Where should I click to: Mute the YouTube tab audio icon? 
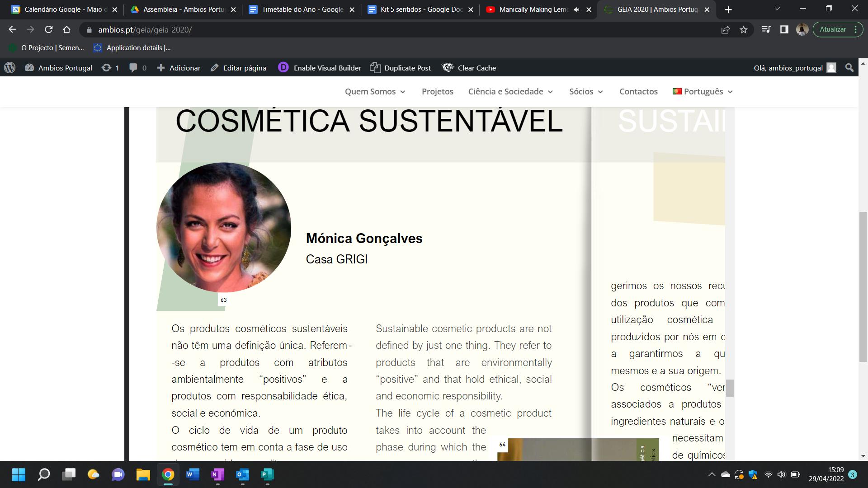pos(576,9)
